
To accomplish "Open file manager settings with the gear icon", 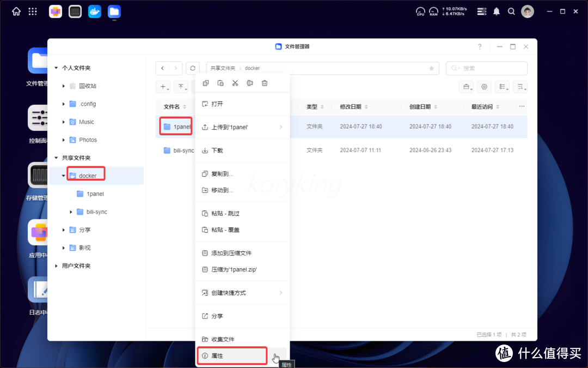I will (484, 86).
